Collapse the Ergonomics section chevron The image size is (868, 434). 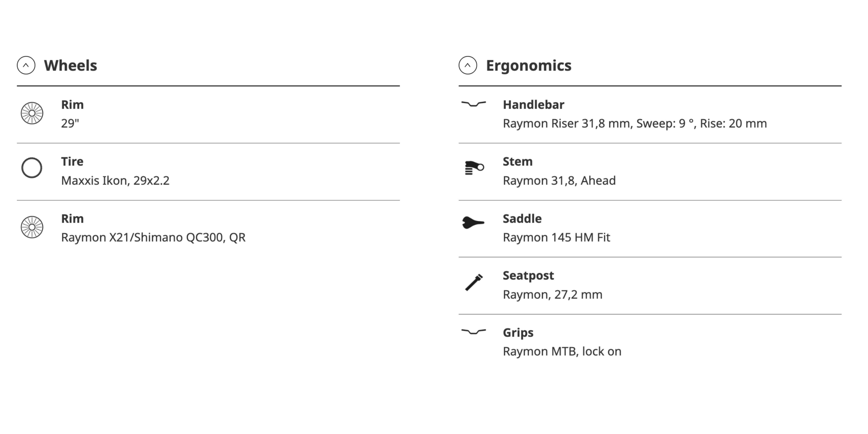[468, 65]
